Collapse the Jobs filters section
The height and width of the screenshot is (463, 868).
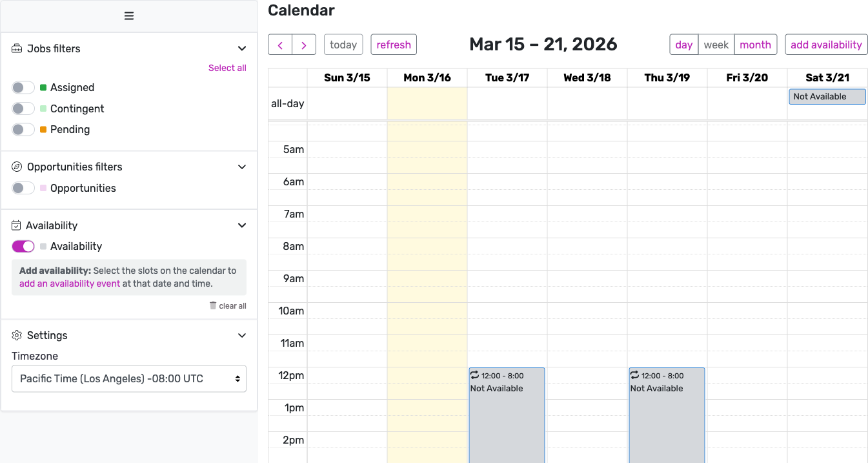point(242,48)
